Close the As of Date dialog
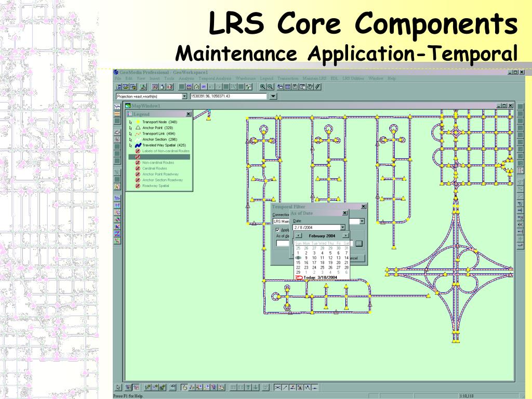532x399 pixels. (x=345, y=213)
